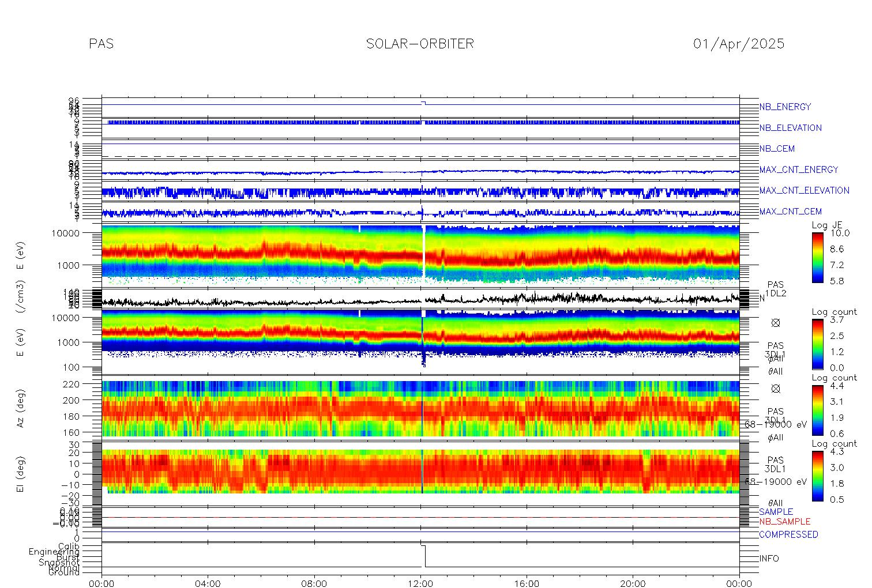Image resolution: width=872 pixels, height=588 pixels.
Task: Select the NB_ENERGY trace label
Action: (785, 107)
